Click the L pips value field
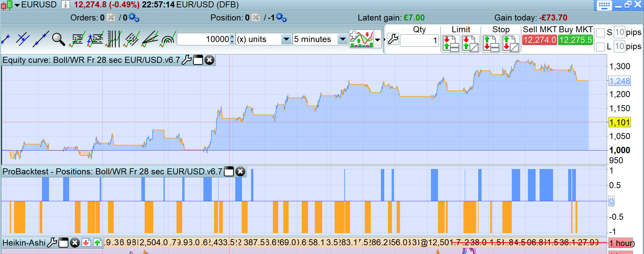644x254 pixels. (x=620, y=46)
